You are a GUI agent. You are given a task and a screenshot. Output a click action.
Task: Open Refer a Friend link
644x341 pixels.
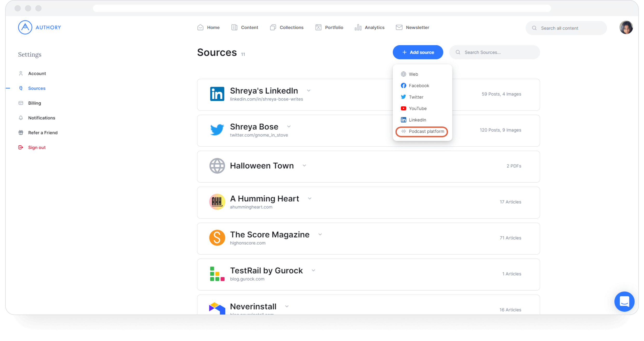click(43, 133)
